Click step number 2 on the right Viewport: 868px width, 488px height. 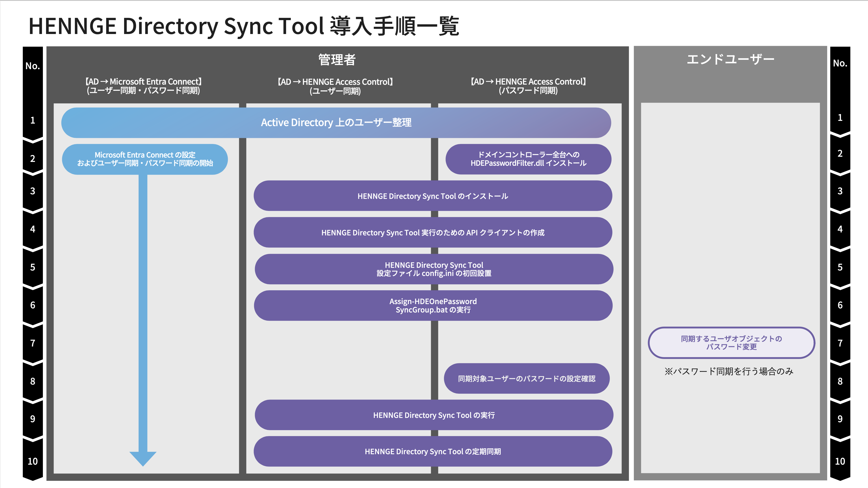tap(840, 153)
